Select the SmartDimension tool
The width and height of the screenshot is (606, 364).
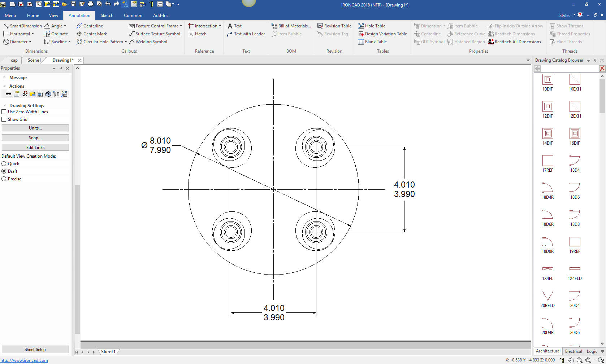[22, 26]
